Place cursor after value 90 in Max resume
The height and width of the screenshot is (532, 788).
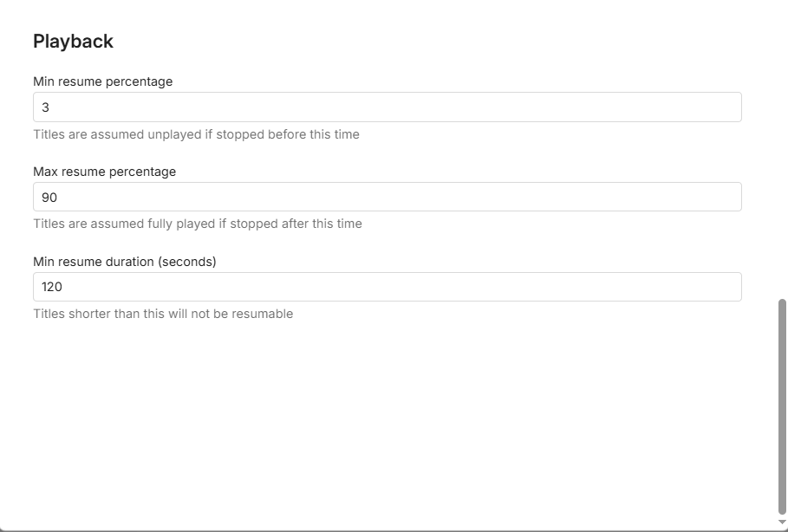coord(60,198)
